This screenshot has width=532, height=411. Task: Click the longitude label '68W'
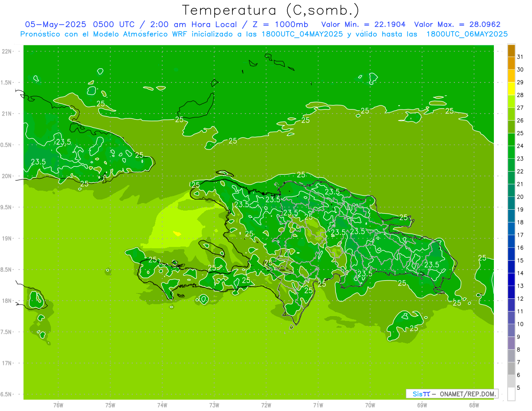click(x=474, y=405)
